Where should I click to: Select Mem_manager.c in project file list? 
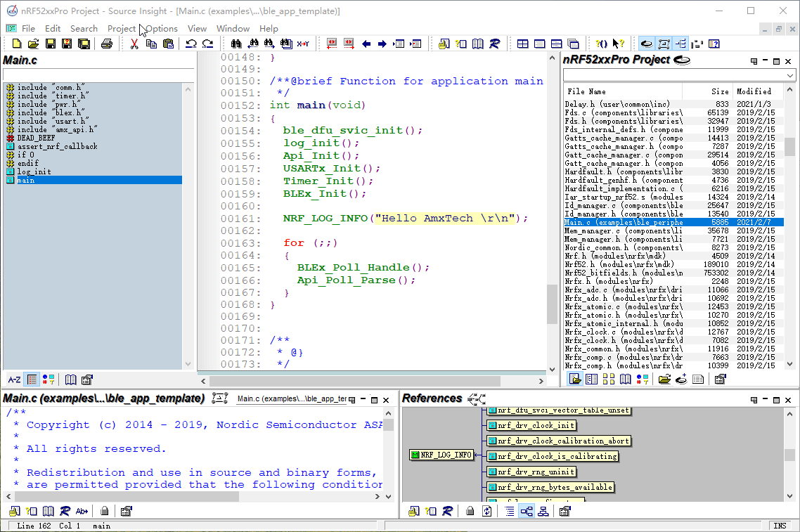(673, 231)
